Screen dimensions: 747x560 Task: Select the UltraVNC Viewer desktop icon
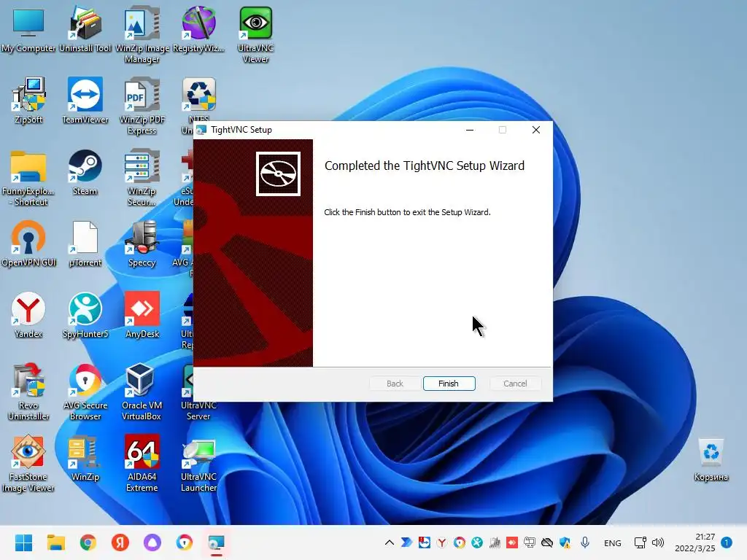pos(255,35)
